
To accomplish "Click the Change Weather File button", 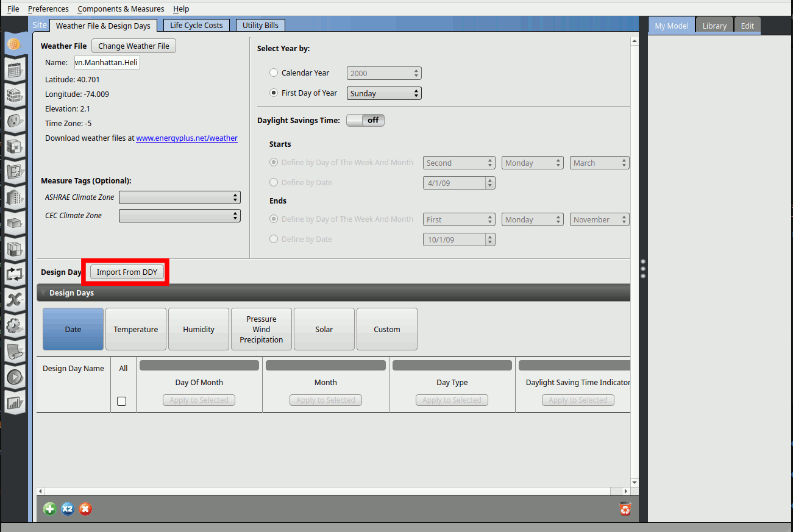I will tap(133, 46).
